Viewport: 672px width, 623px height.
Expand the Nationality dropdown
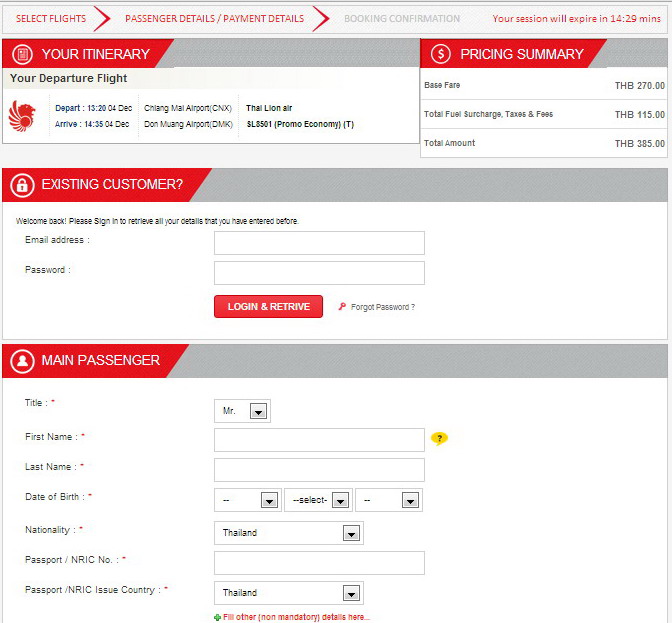[x=289, y=533]
